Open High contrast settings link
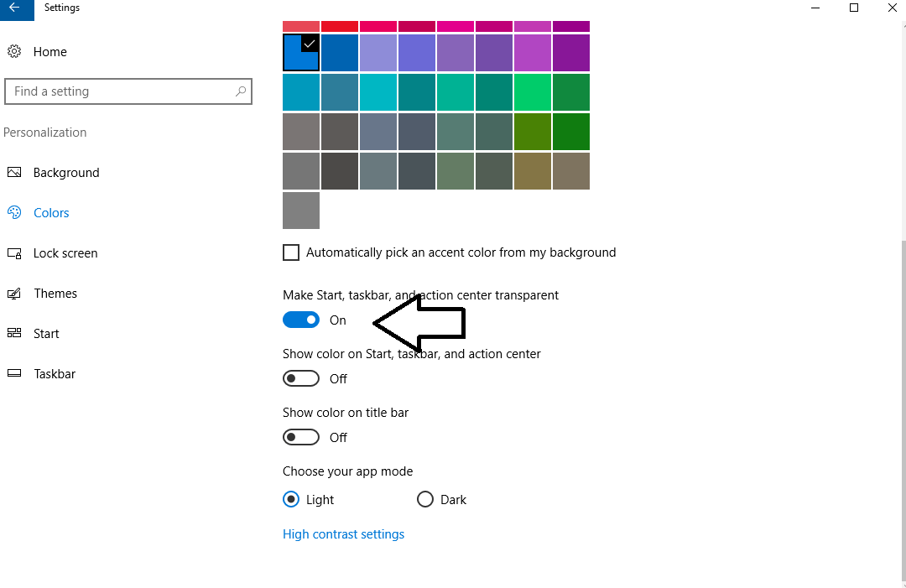Viewport: 906px width, 588px height. click(x=343, y=534)
